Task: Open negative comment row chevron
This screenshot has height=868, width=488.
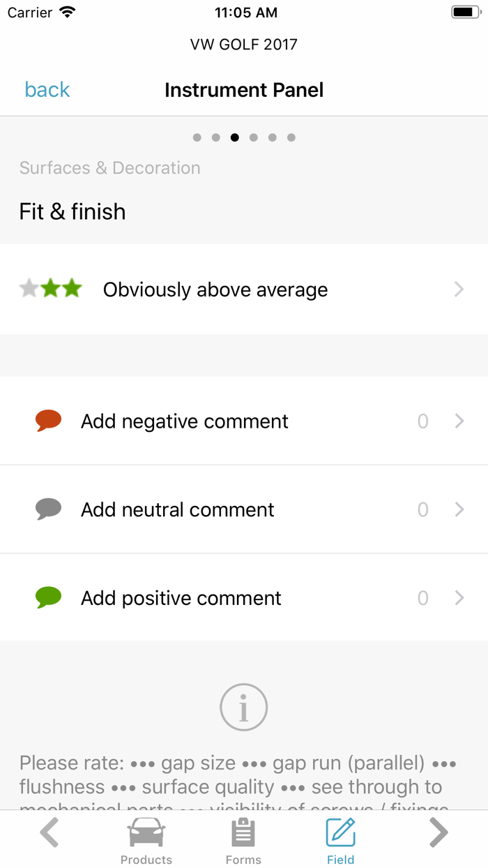Action: pyautogui.click(x=459, y=421)
